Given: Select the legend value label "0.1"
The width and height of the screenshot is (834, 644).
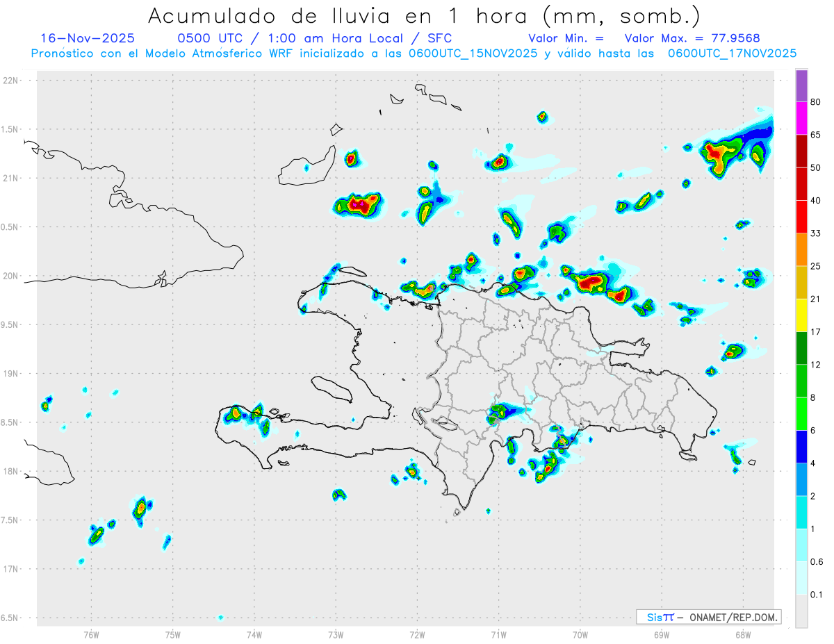Looking at the screenshot, I should click(x=817, y=595).
